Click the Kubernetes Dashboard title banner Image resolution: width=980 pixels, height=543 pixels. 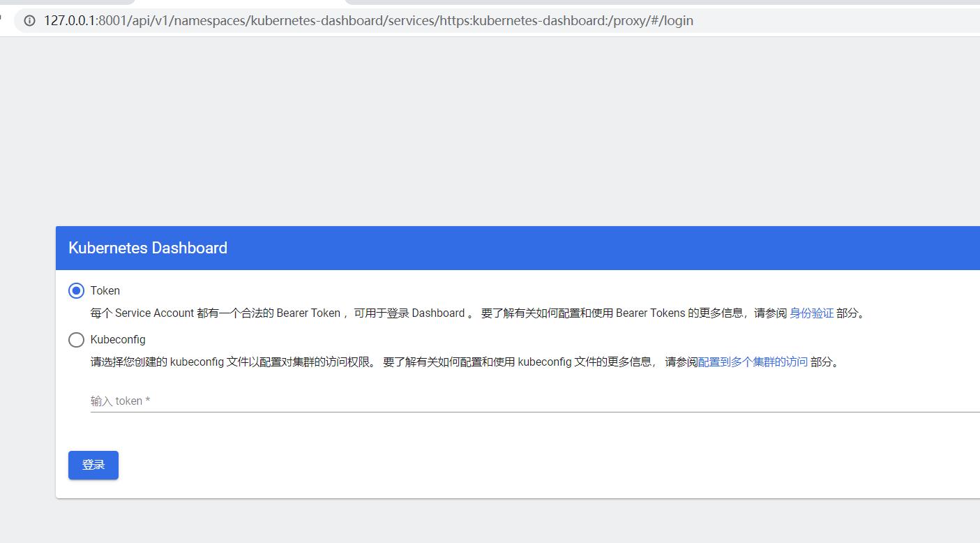point(147,248)
